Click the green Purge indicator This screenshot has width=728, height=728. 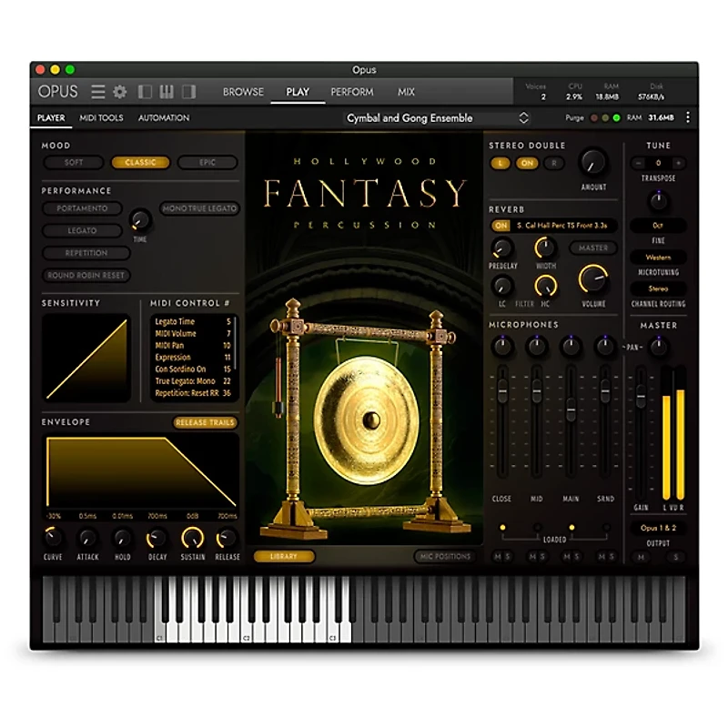(616, 118)
